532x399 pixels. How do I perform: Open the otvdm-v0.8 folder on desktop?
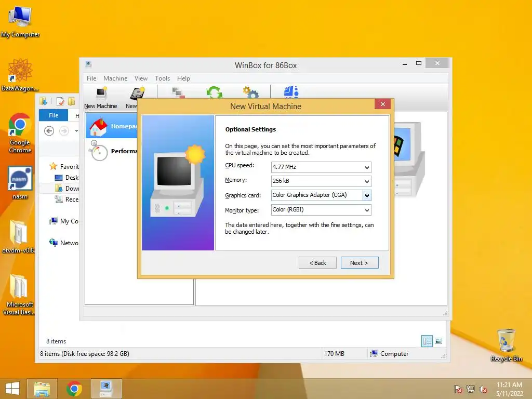[18, 237]
